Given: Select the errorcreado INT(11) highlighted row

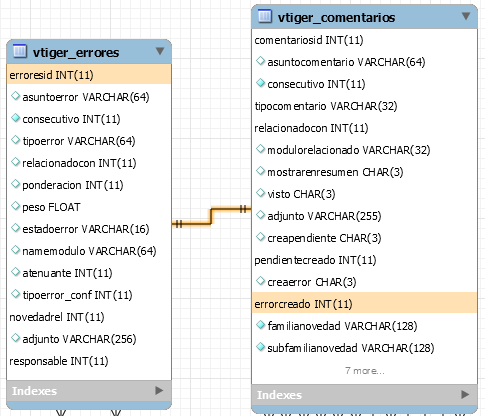Looking at the screenshot, I should (364, 304).
